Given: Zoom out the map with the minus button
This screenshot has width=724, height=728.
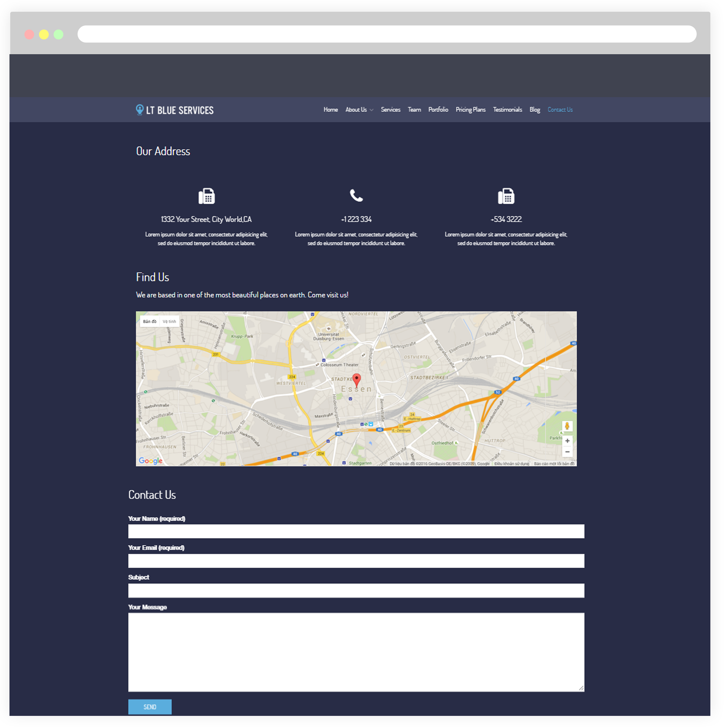Looking at the screenshot, I should (567, 452).
